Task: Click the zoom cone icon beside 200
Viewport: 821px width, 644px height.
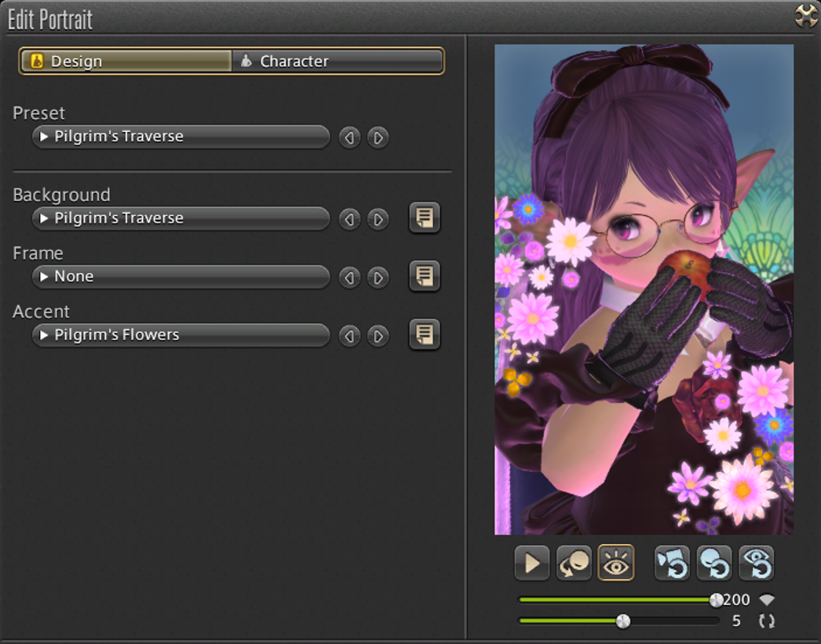Action: pyautogui.click(x=767, y=600)
